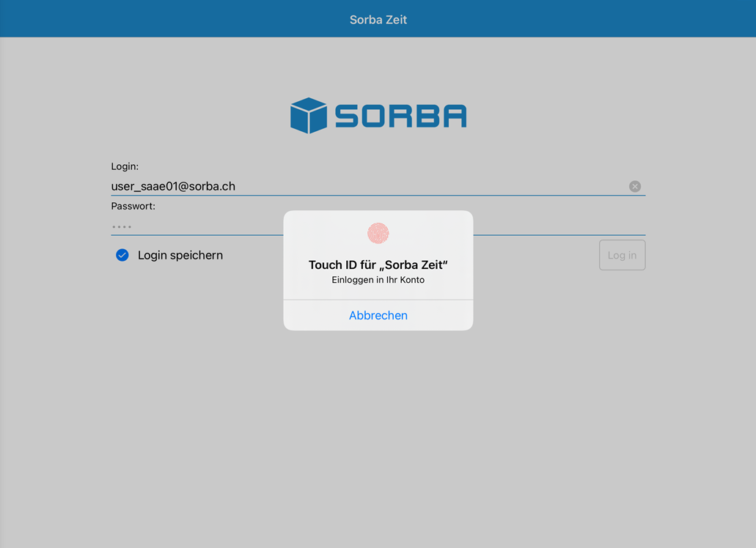Uncheck the Login speichern checkbox
Viewport: 756px width, 548px height.
(122, 255)
